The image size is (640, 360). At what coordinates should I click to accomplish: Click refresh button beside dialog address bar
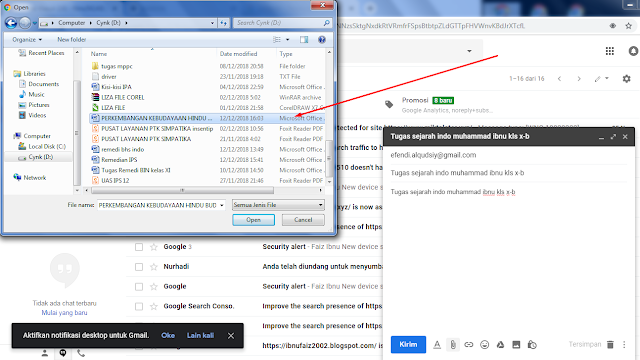[223, 23]
